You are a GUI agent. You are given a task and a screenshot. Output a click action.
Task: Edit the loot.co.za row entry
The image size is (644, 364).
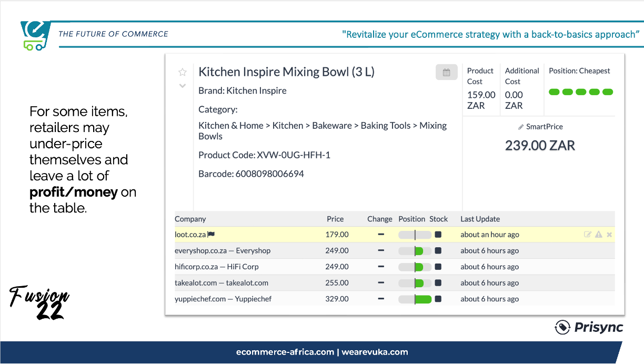(x=588, y=235)
